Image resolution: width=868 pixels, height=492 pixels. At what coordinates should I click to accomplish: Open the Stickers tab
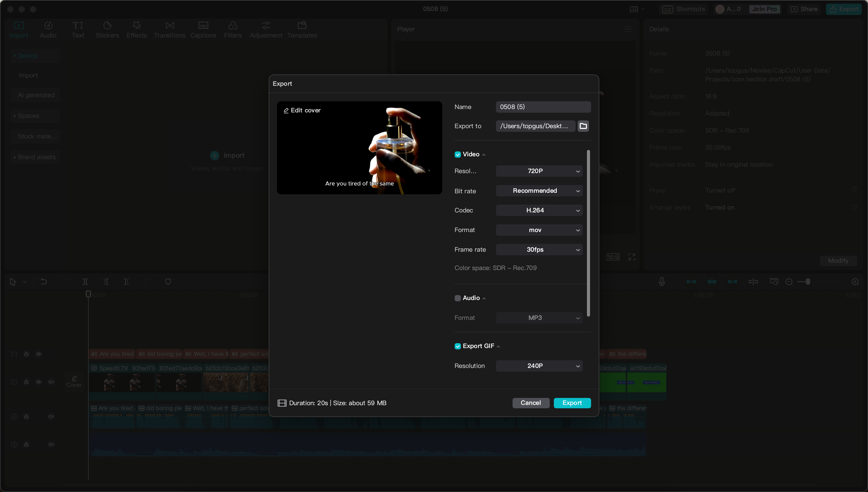107,29
